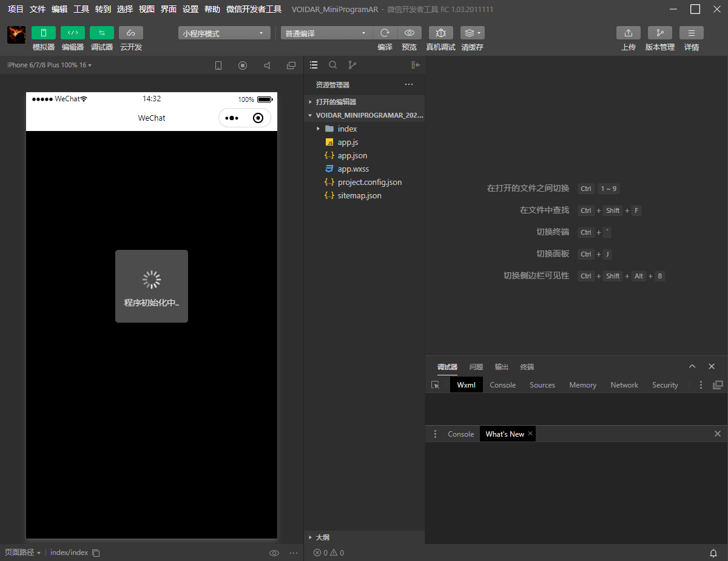Open the source control branch icon
Viewport: 728px width, 561px height.
pos(352,65)
